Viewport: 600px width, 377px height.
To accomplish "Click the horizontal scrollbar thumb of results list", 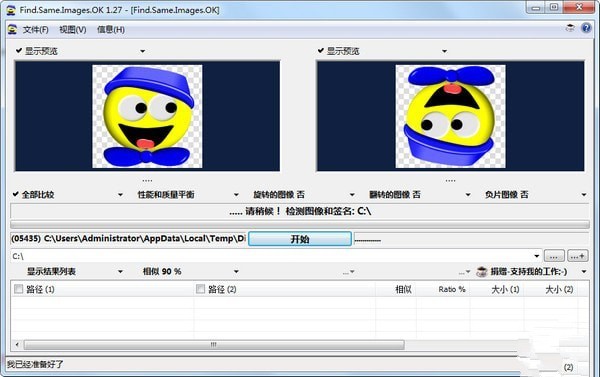I will click(214, 345).
